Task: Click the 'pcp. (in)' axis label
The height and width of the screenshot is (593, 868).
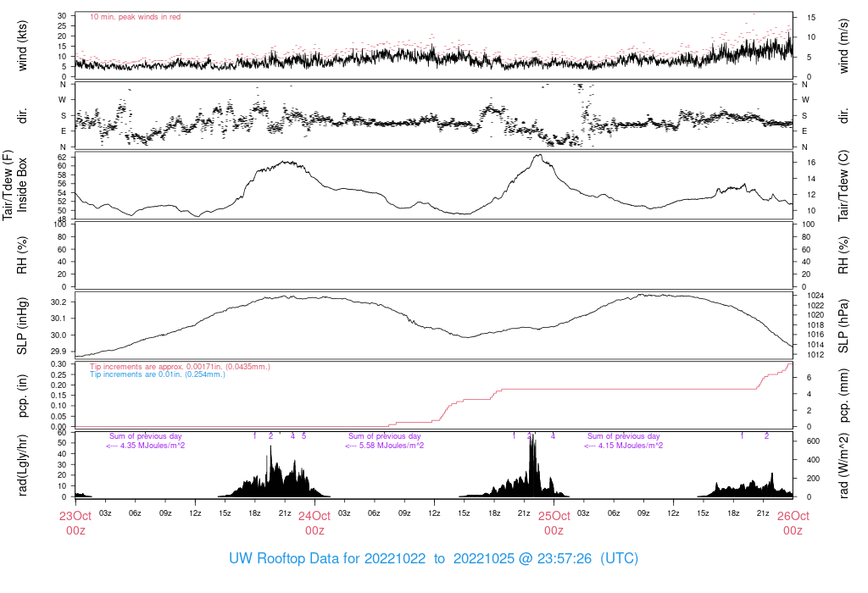Action: tap(22, 396)
